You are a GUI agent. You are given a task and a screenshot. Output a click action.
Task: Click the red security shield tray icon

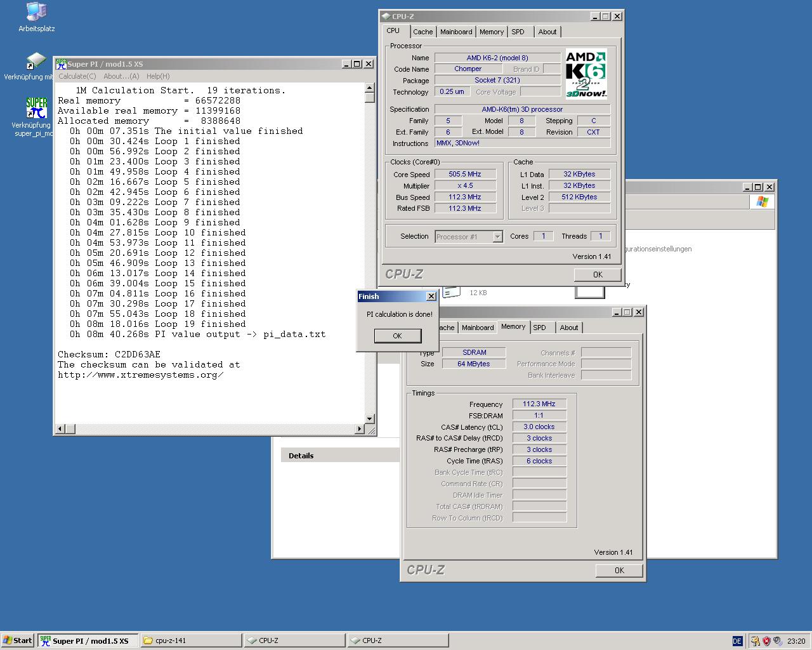766,641
